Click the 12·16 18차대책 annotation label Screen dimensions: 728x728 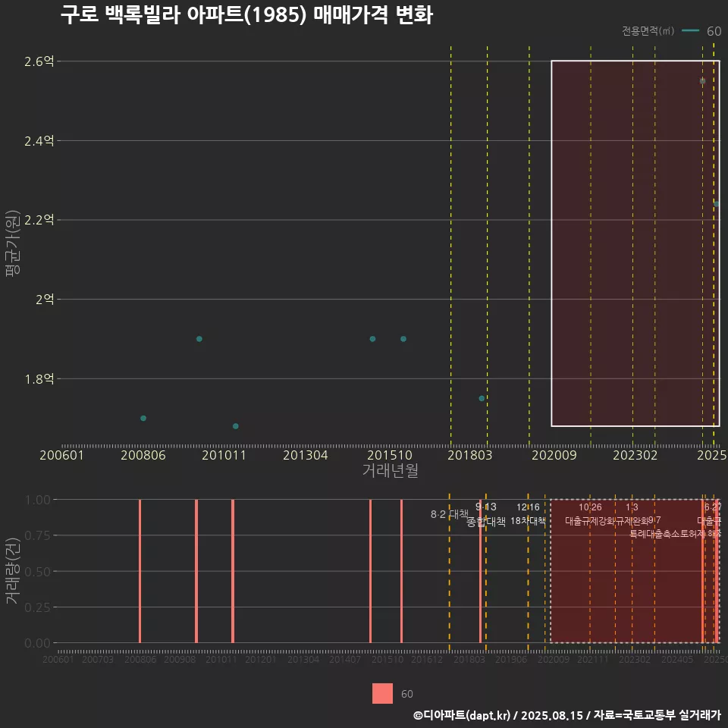(x=528, y=514)
